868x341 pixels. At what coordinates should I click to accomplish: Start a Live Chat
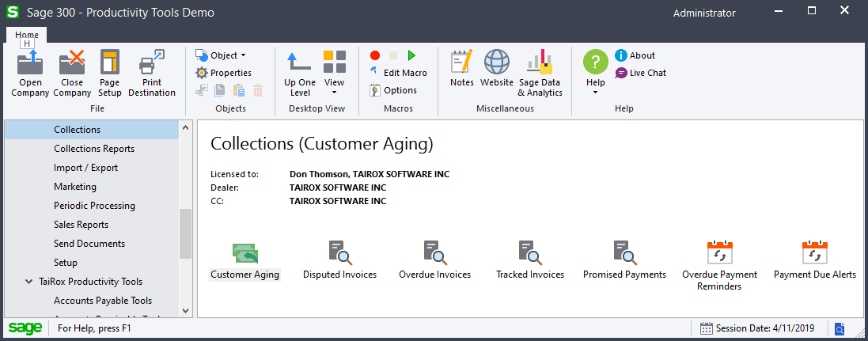coord(640,73)
